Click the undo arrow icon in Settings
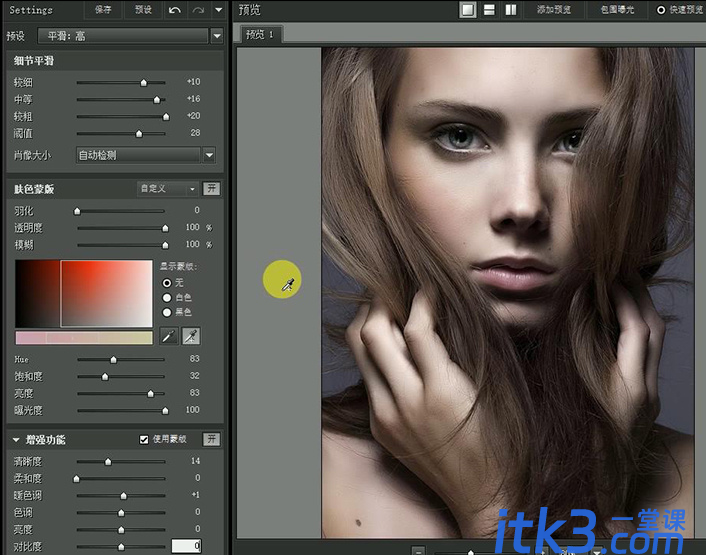 point(175,10)
